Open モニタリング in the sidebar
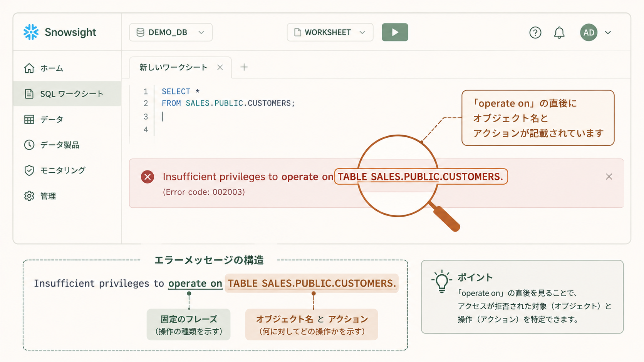This screenshot has height=362, width=644. pos(67,170)
